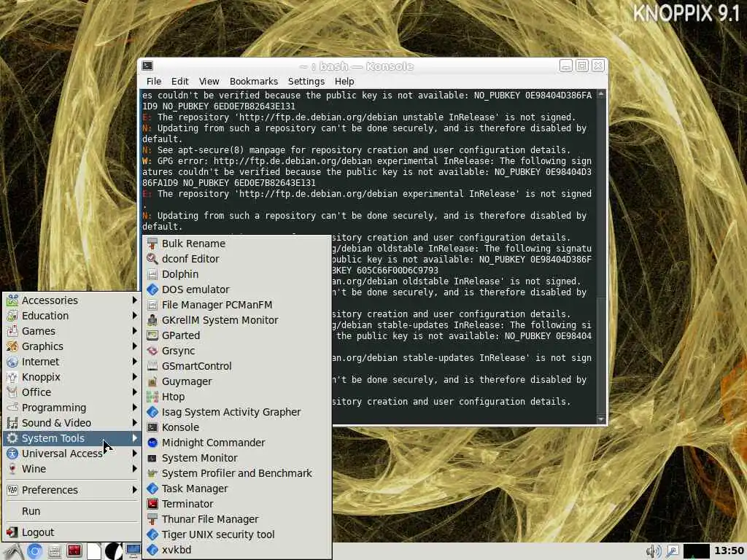Expand the Graphics submenu
This screenshot has width=747, height=560.
pos(72,346)
